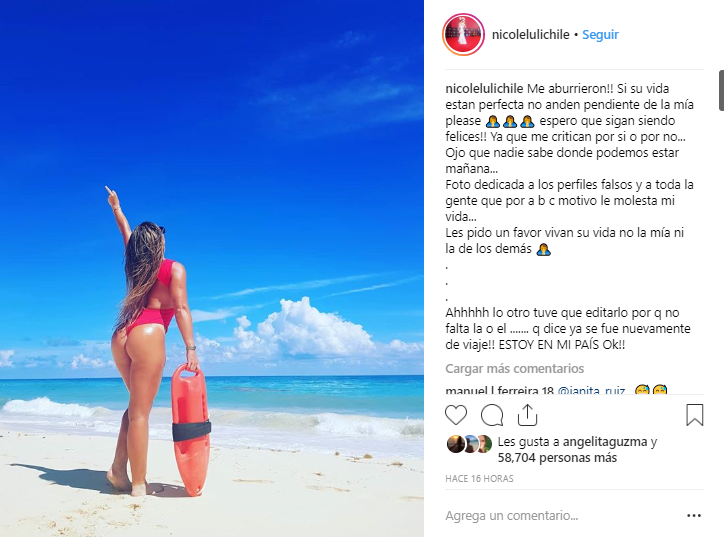The width and height of the screenshot is (724, 537).
Task: Follow the account via Seguir link
Action: [x=600, y=35]
